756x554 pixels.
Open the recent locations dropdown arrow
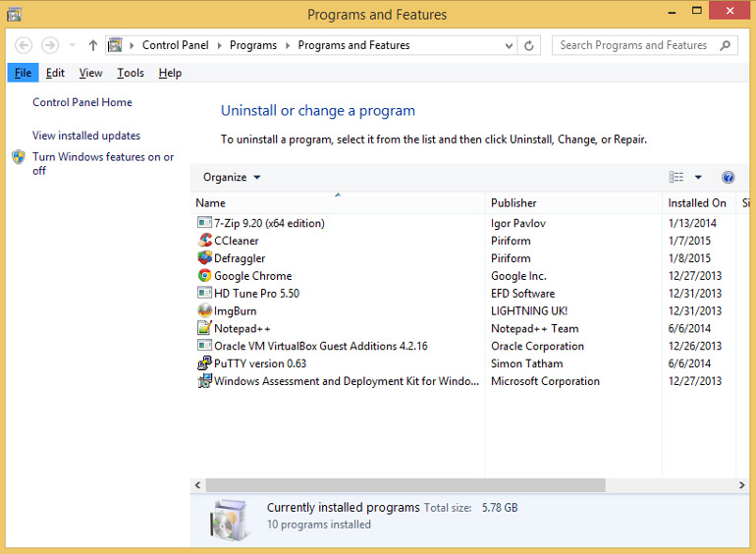pos(73,45)
